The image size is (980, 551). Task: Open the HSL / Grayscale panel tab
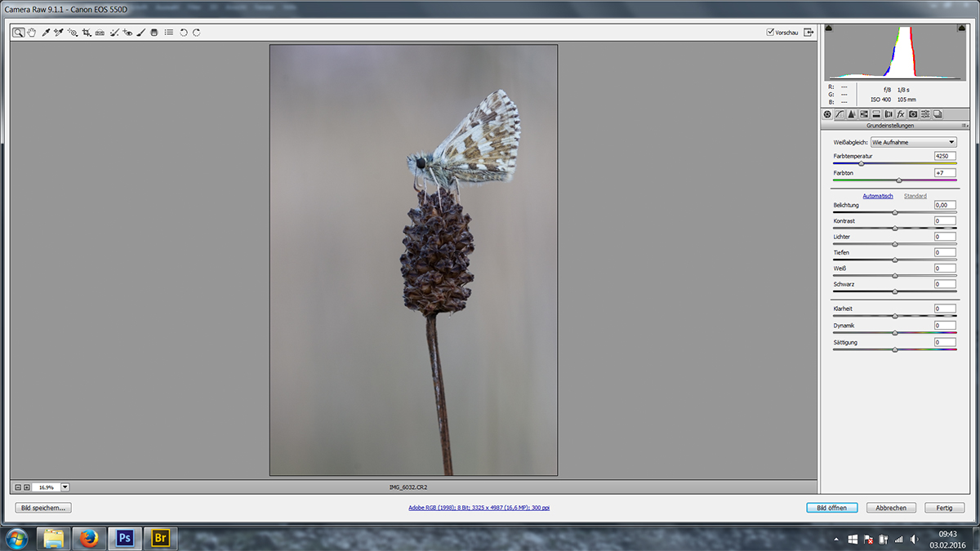[864, 114]
